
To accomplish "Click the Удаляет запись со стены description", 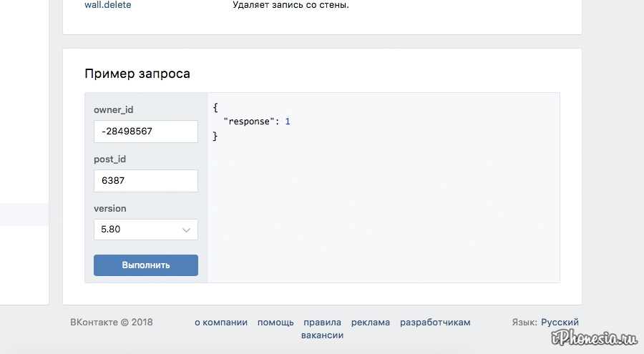I will coord(291,5).
